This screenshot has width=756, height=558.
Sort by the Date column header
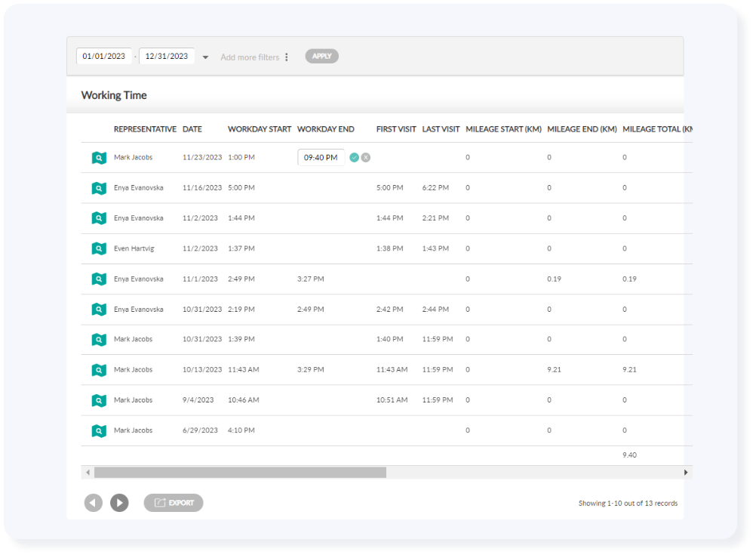192,129
